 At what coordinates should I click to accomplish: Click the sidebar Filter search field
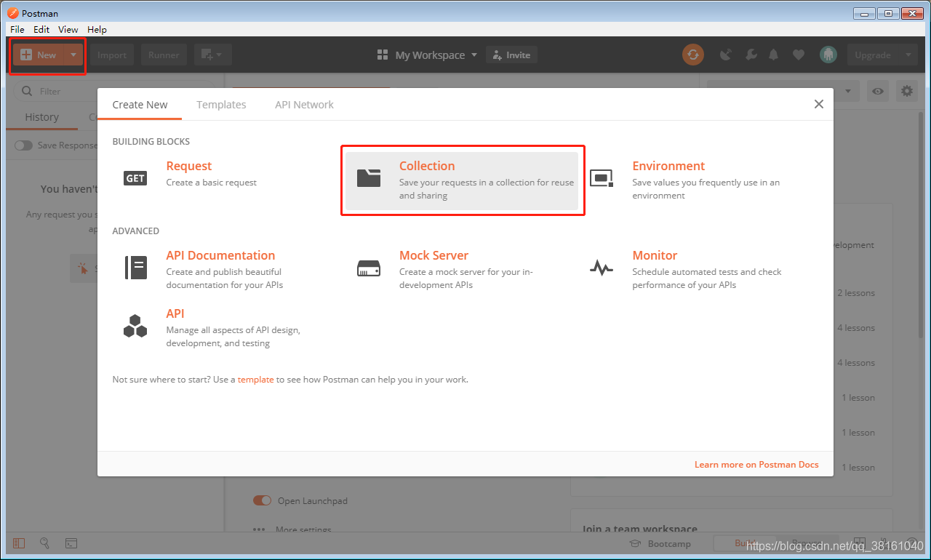(114, 91)
